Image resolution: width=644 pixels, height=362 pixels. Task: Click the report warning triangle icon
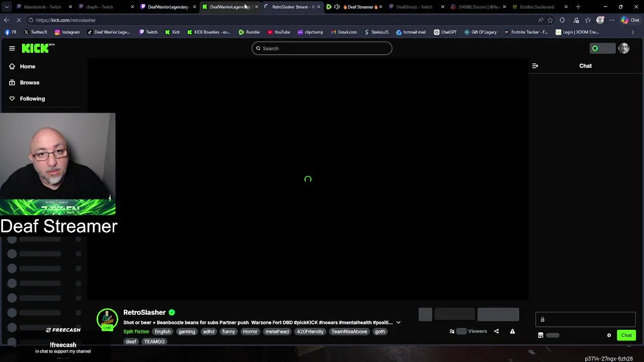point(512,331)
